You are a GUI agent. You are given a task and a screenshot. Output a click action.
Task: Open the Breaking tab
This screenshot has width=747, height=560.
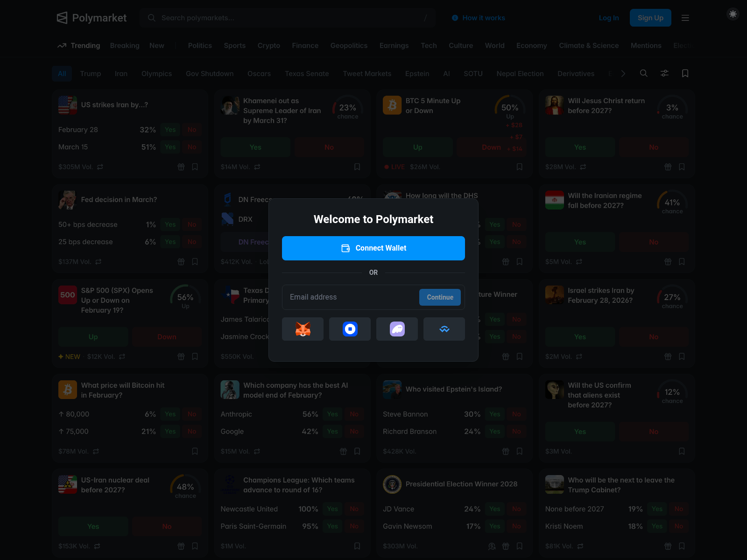coord(125,45)
